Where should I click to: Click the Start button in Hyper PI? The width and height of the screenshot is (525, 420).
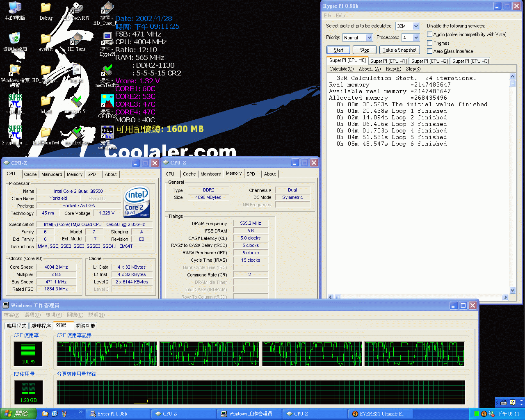click(338, 50)
